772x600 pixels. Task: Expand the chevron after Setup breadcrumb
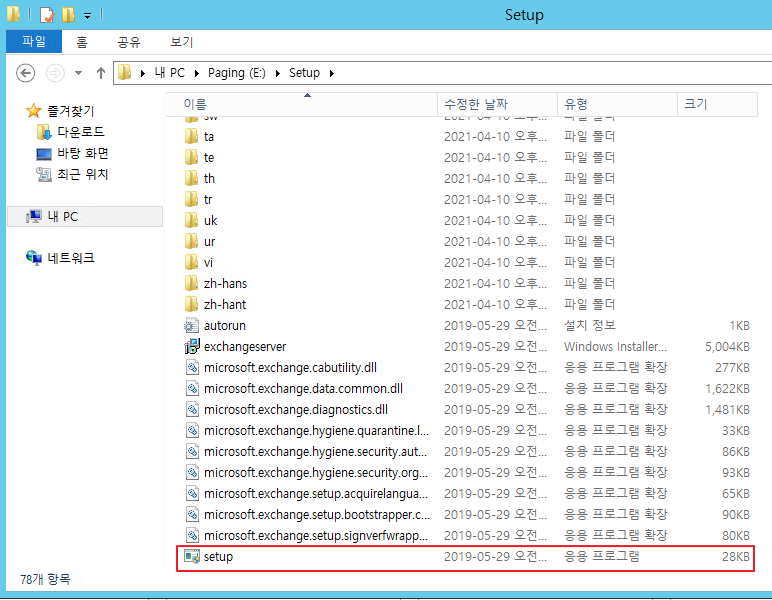(x=331, y=73)
